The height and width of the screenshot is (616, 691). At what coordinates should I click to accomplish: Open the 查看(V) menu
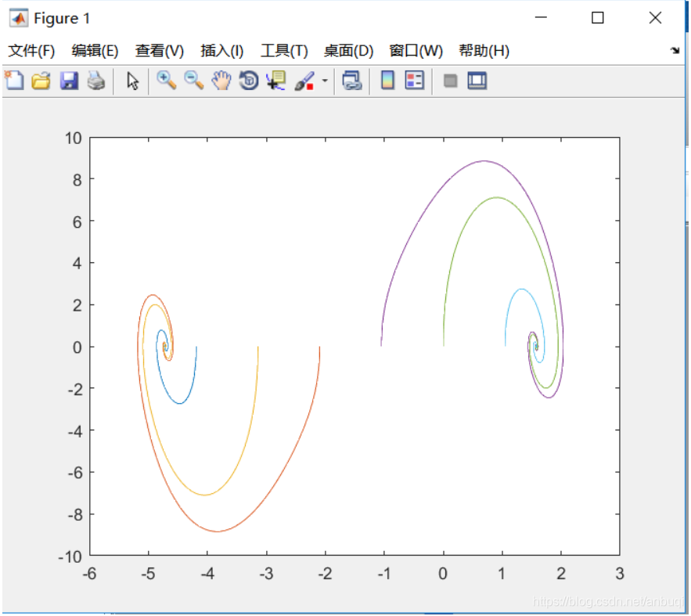(159, 51)
